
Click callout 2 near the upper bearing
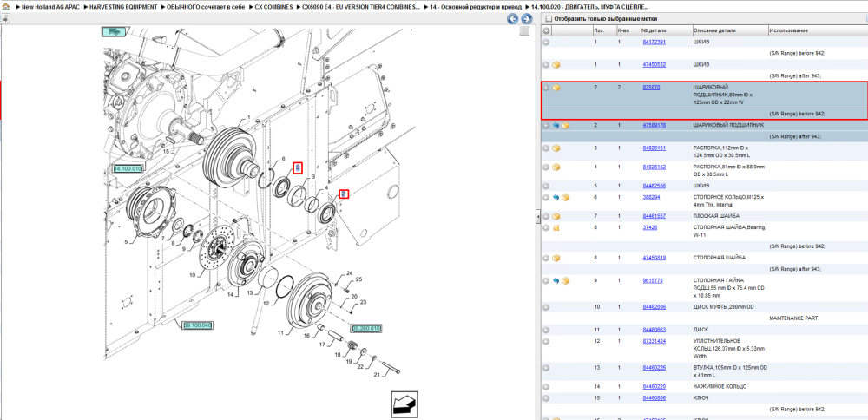[x=297, y=167]
